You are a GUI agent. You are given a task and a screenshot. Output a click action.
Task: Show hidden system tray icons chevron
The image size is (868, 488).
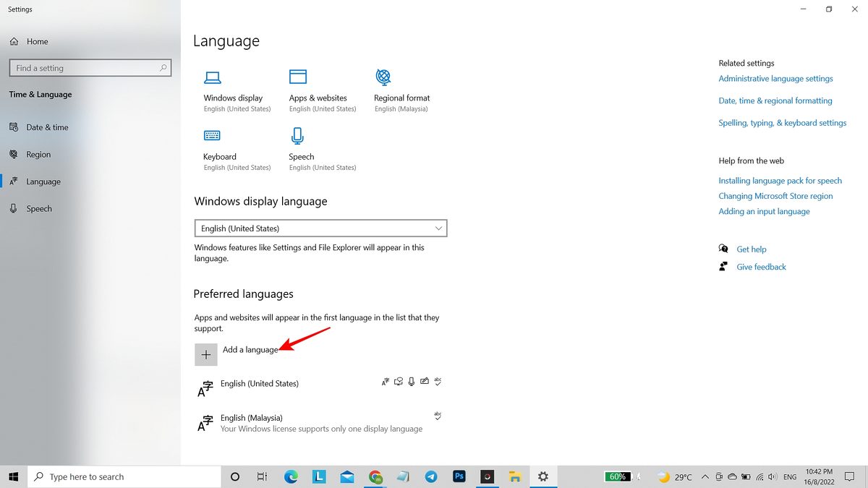(x=705, y=477)
